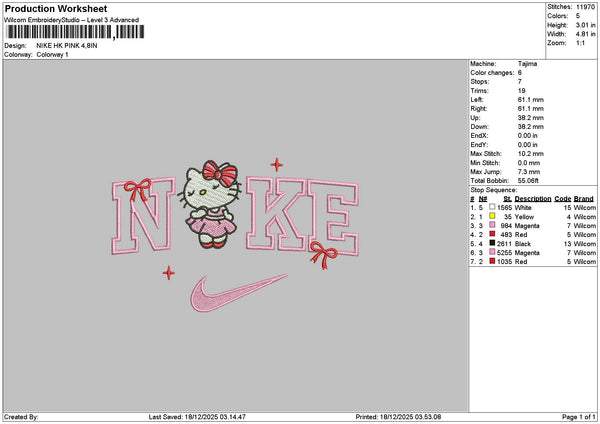Viewport: 600px width, 424px height.
Task: Click the 'White' description in stop row 1
Action: (x=523, y=208)
